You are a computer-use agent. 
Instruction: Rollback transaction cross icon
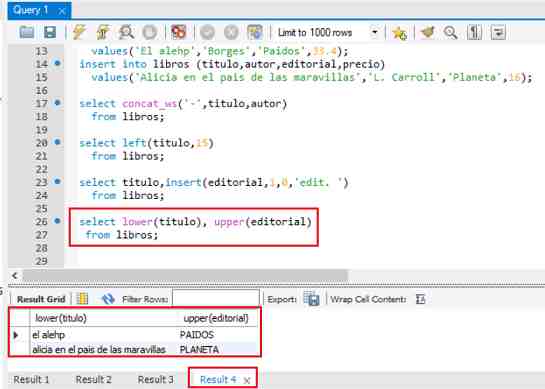pyautogui.click(x=231, y=33)
